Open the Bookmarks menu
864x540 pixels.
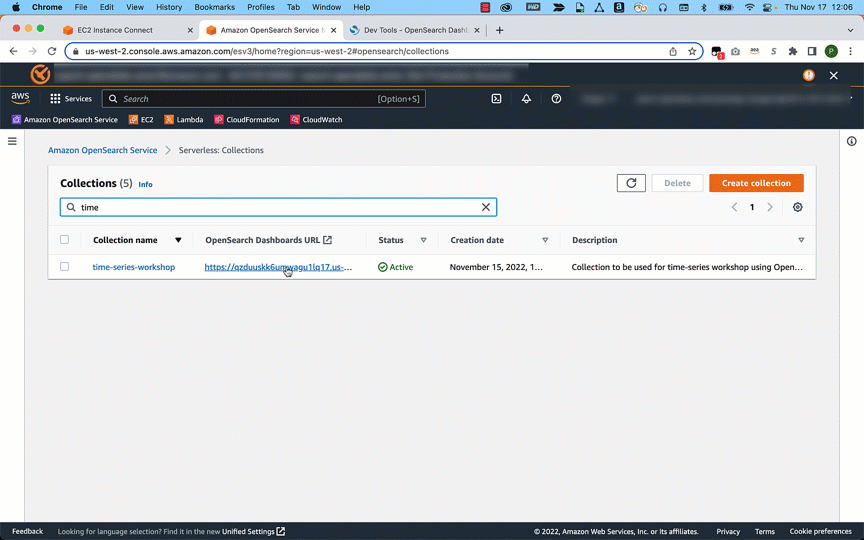pos(214,7)
